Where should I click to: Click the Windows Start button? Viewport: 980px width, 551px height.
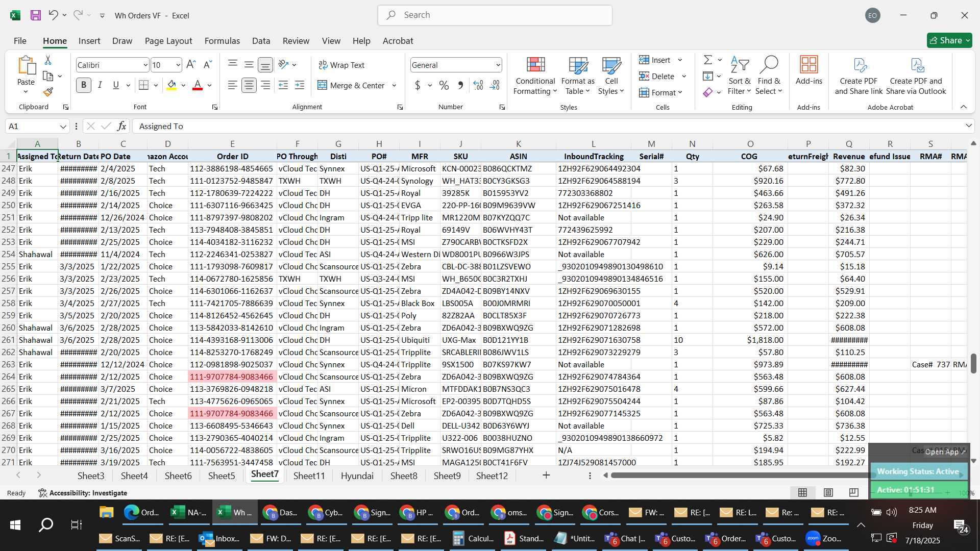pos(15,524)
